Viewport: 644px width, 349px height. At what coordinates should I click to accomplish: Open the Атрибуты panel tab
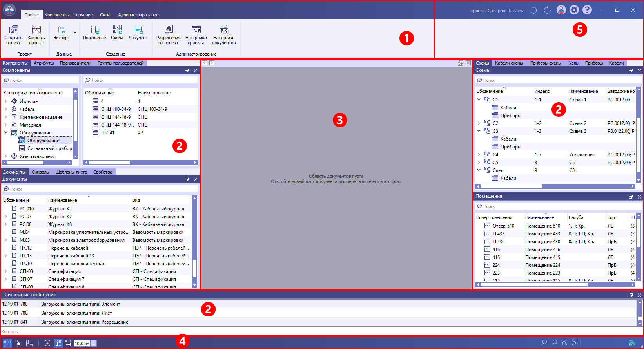pos(44,63)
